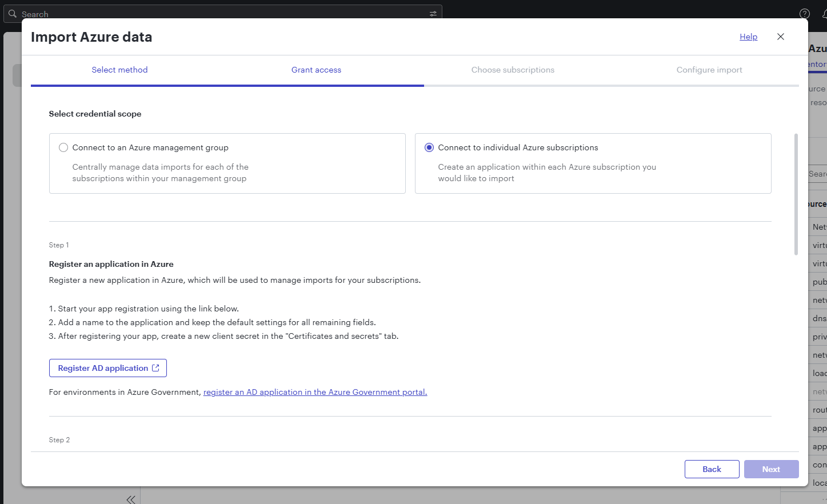
Task: Click the magnifier icon in the search bar
Action: 12,13
